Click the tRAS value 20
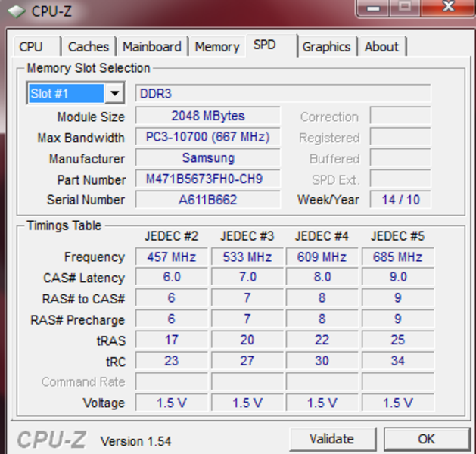 click(247, 340)
